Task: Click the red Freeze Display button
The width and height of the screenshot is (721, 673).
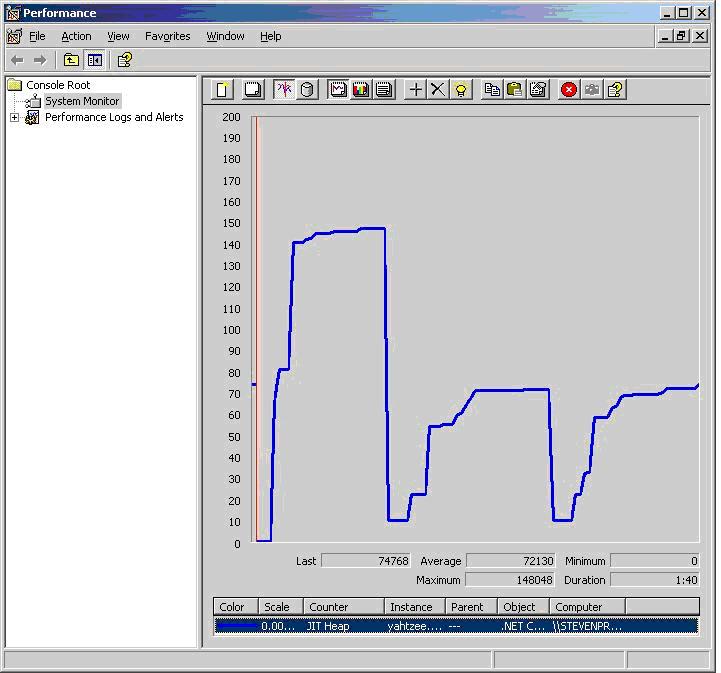Action: point(569,89)
